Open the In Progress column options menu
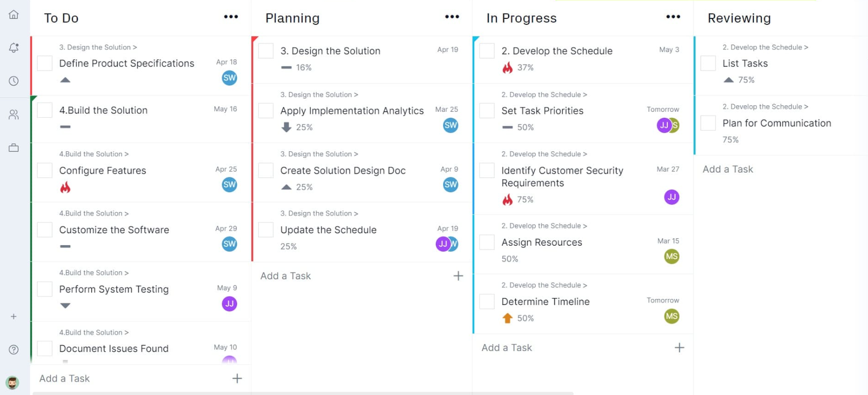Viewport: 868px width, 395px height. [x=673, y=17]
